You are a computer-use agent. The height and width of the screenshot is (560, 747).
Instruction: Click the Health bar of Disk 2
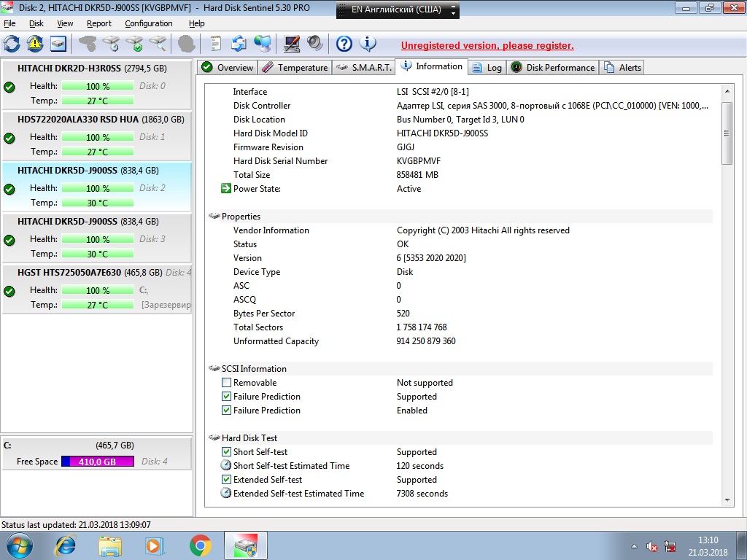98,188
